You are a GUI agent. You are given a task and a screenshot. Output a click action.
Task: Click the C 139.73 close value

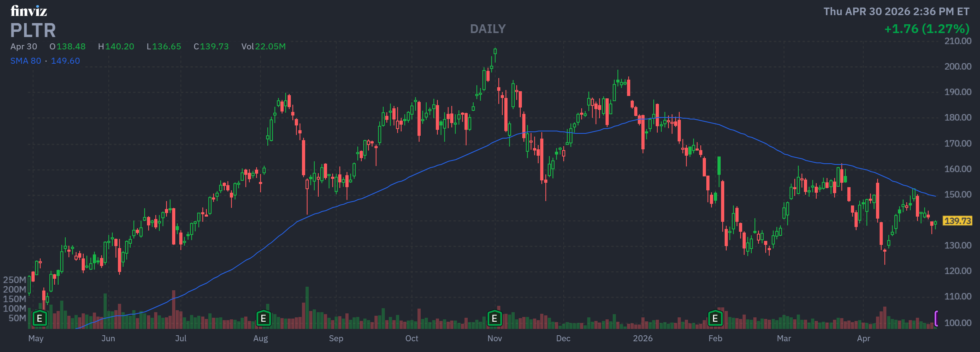[x=211, y=47]
